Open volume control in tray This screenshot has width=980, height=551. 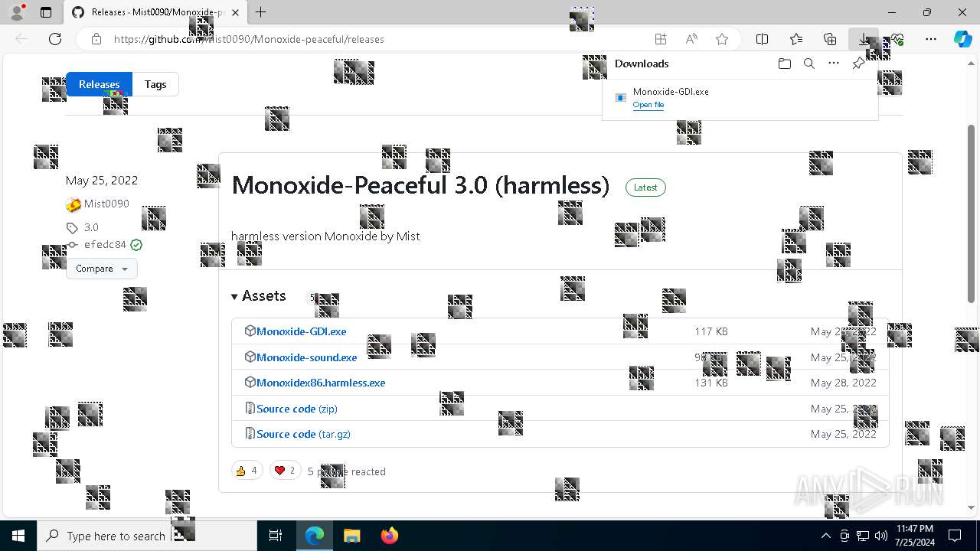click(x=880, y=536)
